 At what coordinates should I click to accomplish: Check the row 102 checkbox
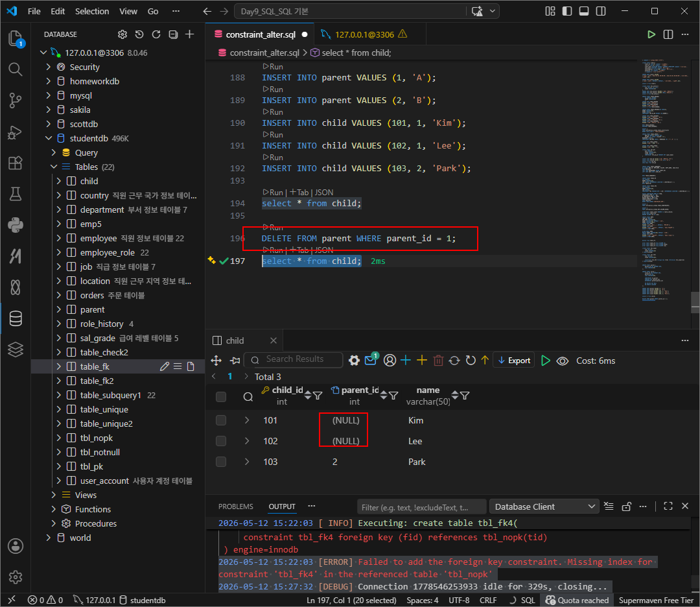pyautogui.click(x=221, y=441)
